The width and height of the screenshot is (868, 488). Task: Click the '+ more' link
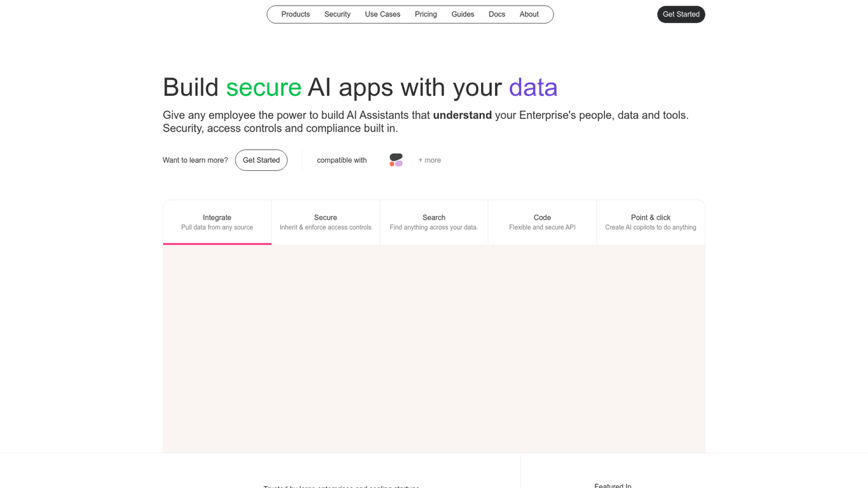pyautogui.click(x=429, y=160)
